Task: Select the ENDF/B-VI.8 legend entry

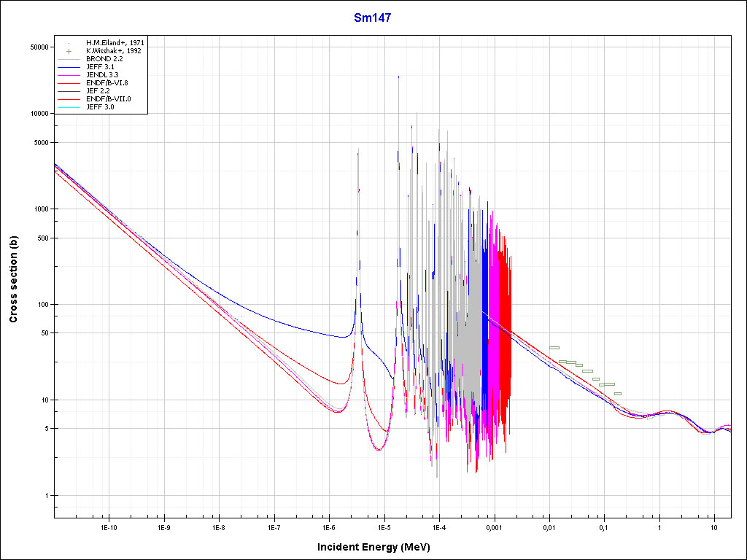Action: point(108,83)
